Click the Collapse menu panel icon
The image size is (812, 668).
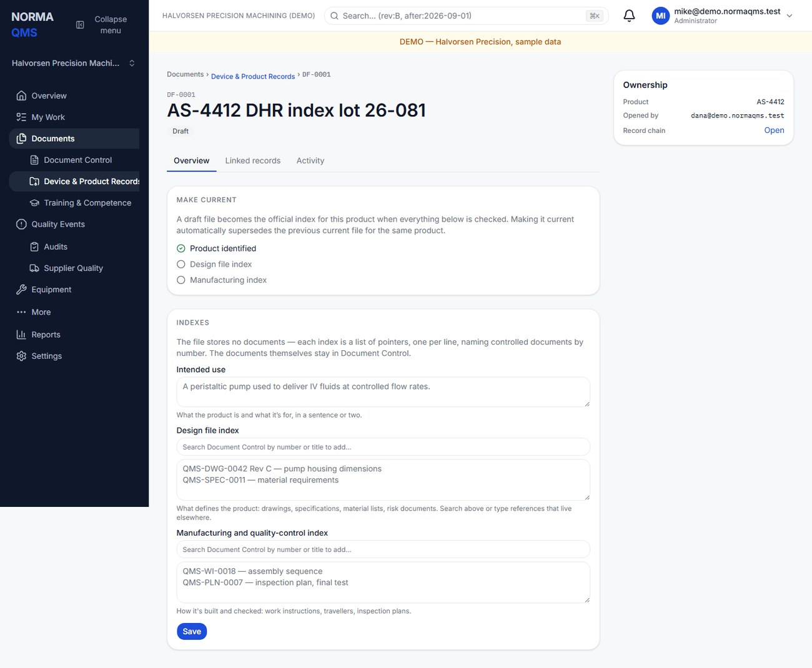click(80, 25)
